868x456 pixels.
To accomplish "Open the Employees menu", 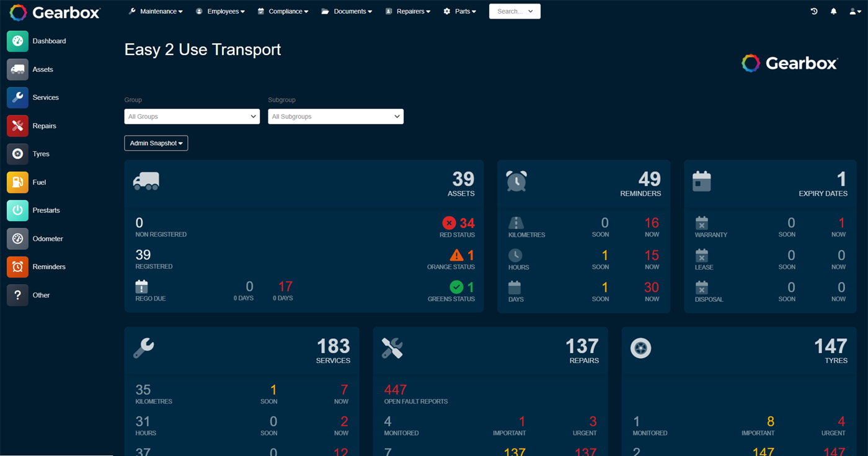I will (x=220, y=11).
